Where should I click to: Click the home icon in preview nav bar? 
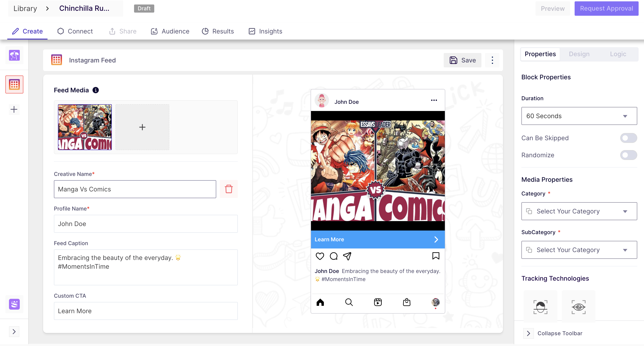click(x=320, y=302)
